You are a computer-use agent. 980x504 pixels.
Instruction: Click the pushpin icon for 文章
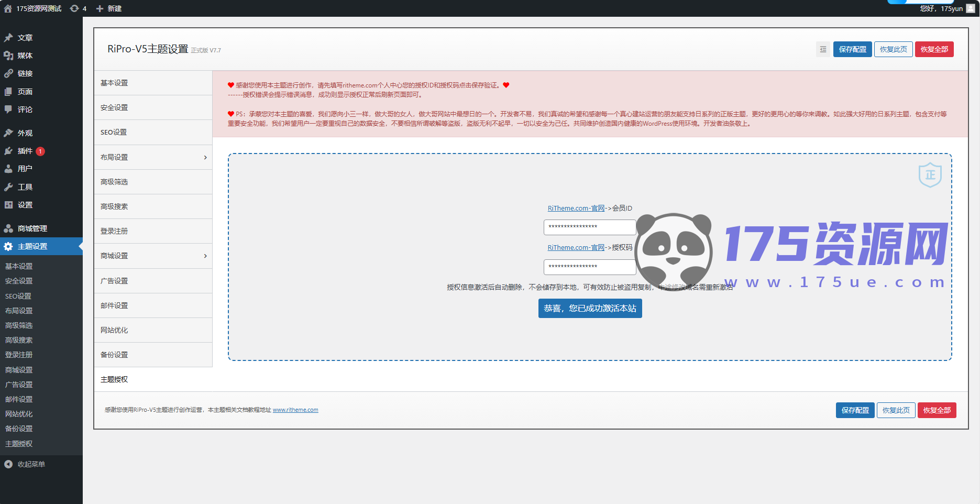tap(8, 38)
